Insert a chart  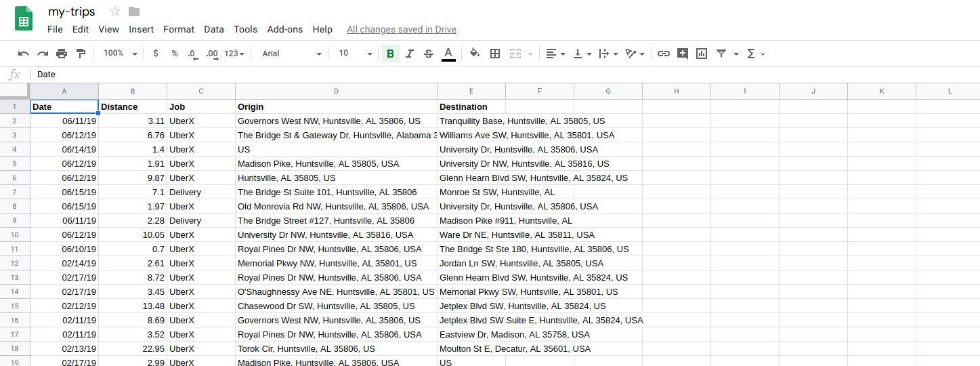point(702,54)
